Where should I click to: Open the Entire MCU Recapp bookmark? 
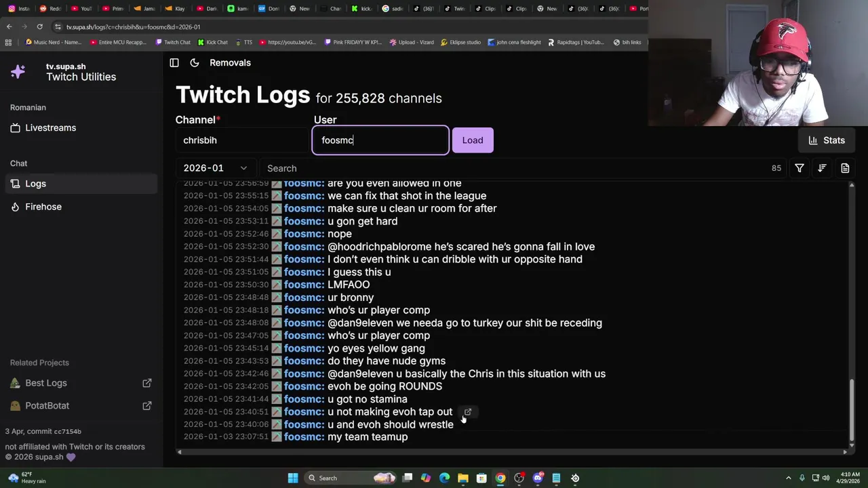point(117,42)
